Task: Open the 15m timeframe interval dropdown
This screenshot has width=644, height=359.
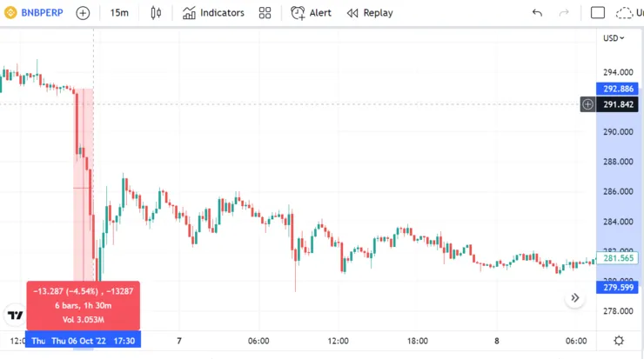Action: coord(119,13)
